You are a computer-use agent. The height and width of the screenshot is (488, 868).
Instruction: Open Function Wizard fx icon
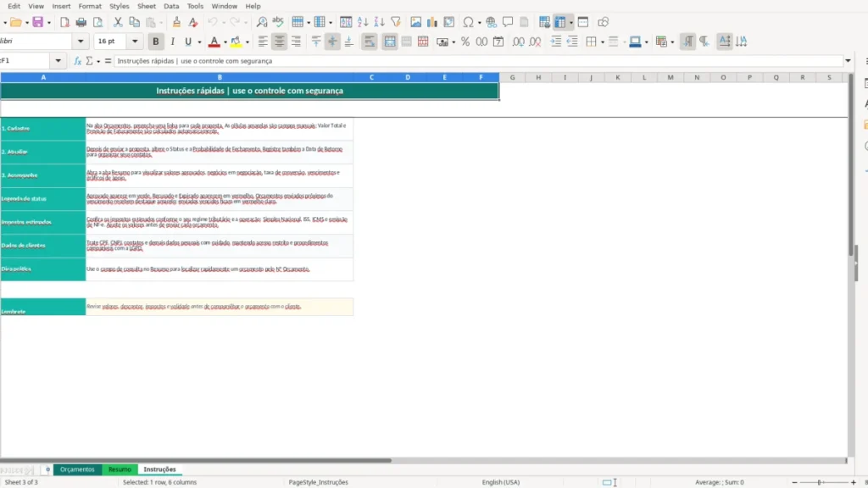77,61
